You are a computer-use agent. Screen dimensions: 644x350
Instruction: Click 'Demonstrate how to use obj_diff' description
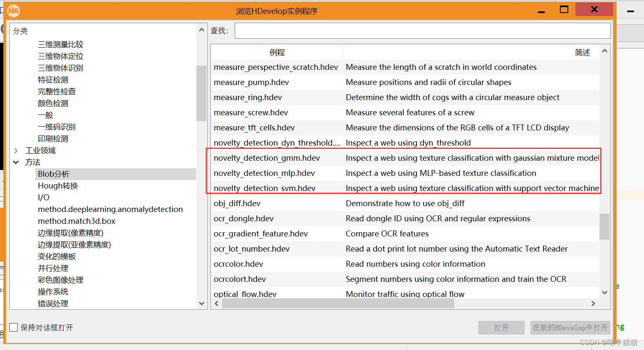405,204
